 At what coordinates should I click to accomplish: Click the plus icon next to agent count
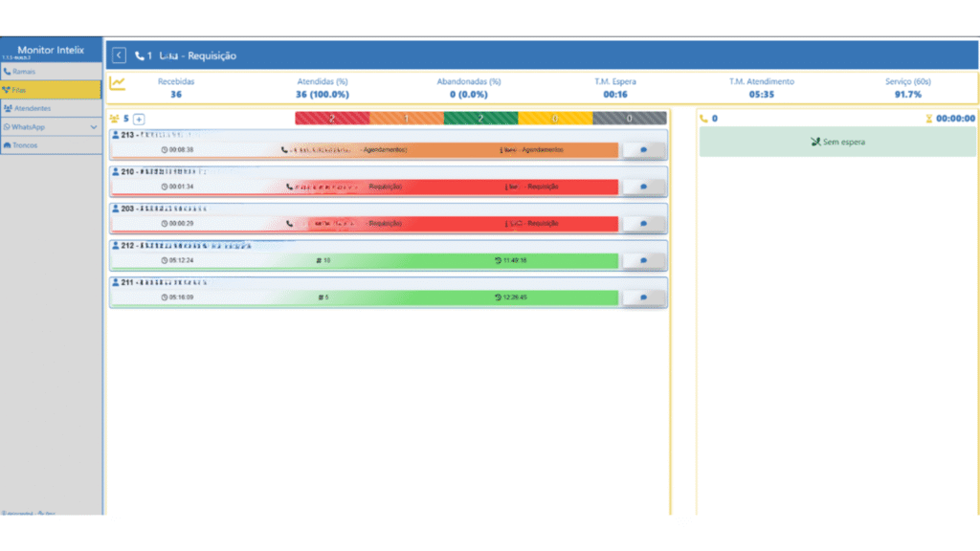point(139,119)
